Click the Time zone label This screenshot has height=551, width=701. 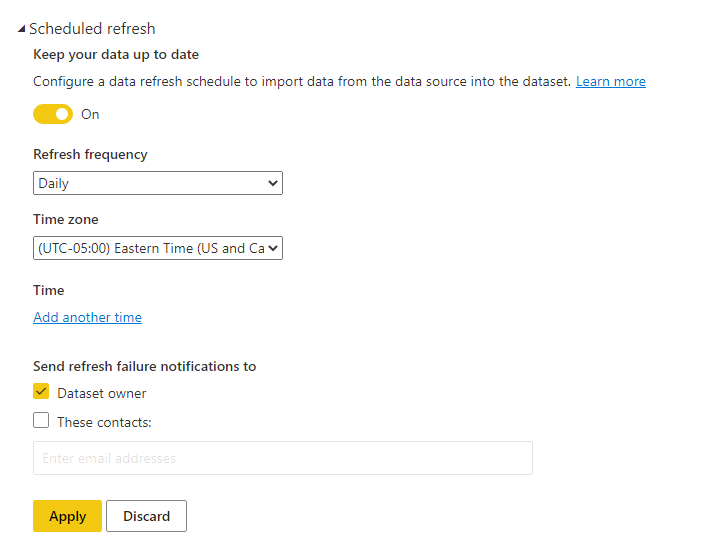66,219
